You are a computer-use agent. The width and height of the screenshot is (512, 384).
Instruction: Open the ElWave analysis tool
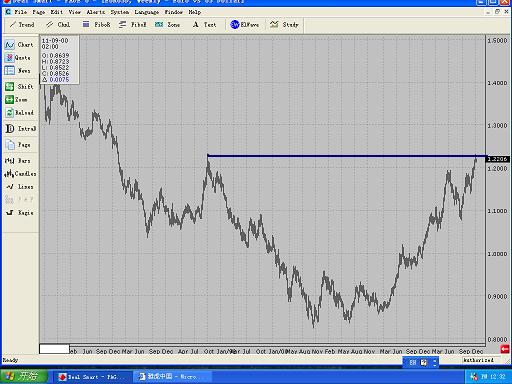(245, 25)
